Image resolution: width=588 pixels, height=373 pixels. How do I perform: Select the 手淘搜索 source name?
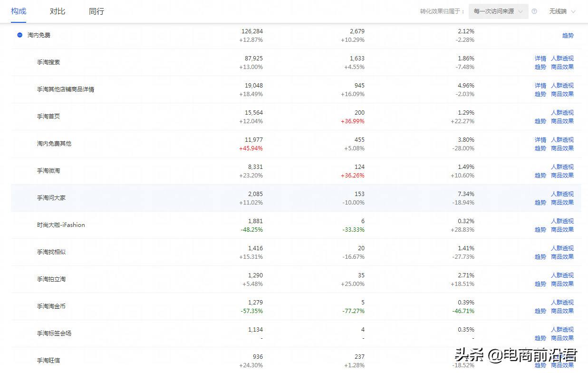[48, 62]
